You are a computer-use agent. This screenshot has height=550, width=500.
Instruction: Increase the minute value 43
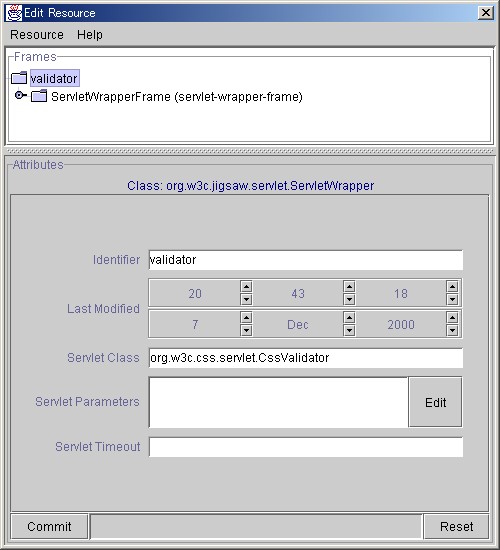(349, 287)
